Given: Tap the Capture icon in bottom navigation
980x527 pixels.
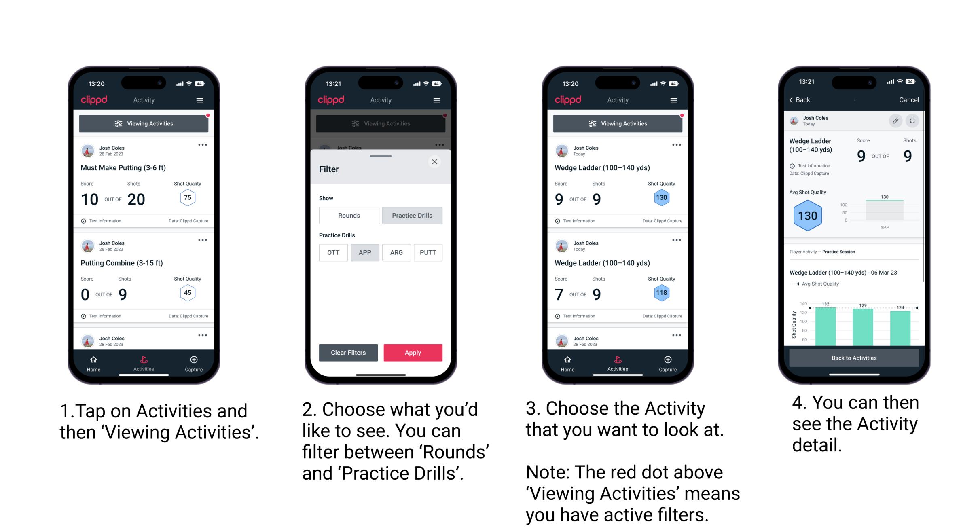Looking at the screenshot, I should click(194, 360).
